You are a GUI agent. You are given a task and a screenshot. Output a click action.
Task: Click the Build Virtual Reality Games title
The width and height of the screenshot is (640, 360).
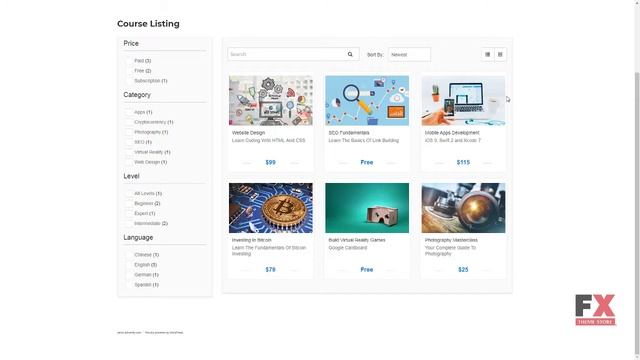[x=357, y=240]
